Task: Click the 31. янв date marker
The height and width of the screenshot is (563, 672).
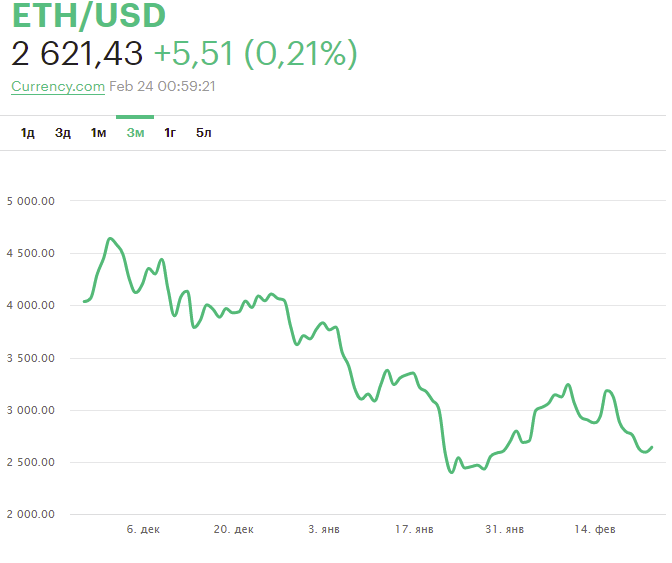Action: click(x=506, y=529)
